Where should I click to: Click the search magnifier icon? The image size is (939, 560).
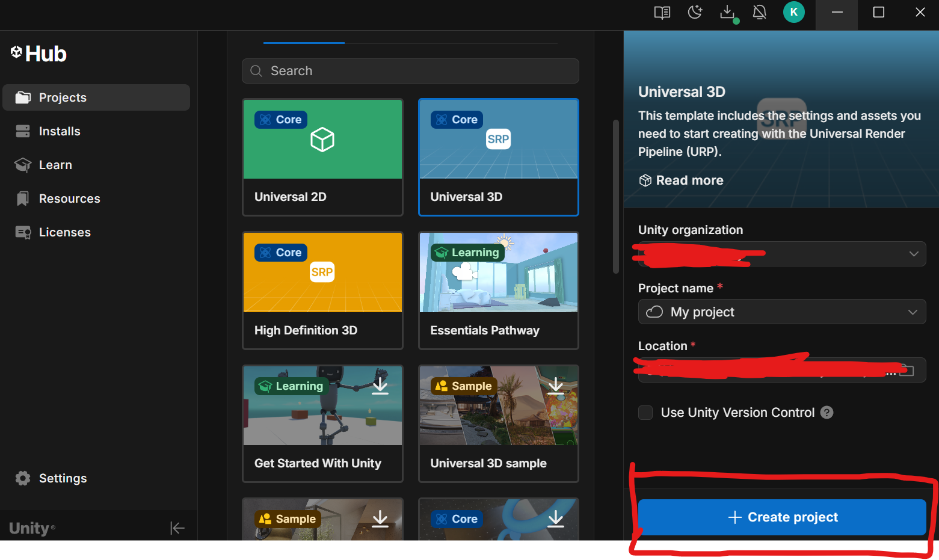[x=256, y=71]
